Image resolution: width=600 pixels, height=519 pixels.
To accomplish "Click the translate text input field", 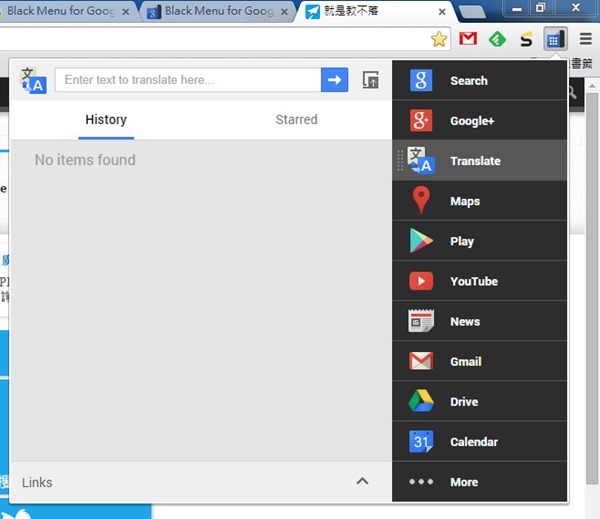I will tap(188, 80).
